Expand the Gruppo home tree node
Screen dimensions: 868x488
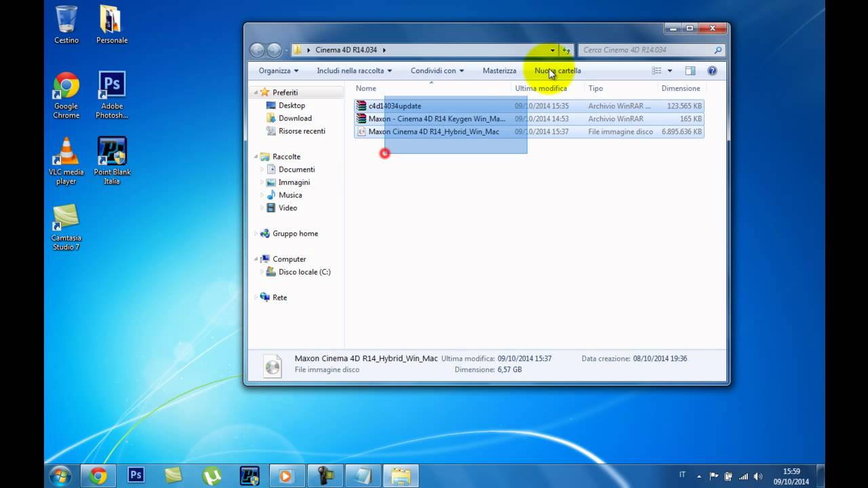[256, 233]
